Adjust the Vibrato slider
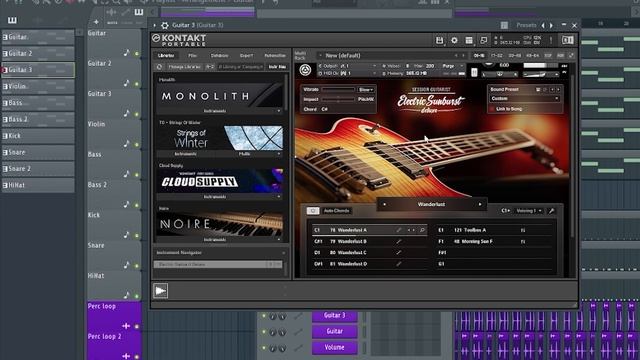This screenshot has width=640, height=360. (338, 90)
